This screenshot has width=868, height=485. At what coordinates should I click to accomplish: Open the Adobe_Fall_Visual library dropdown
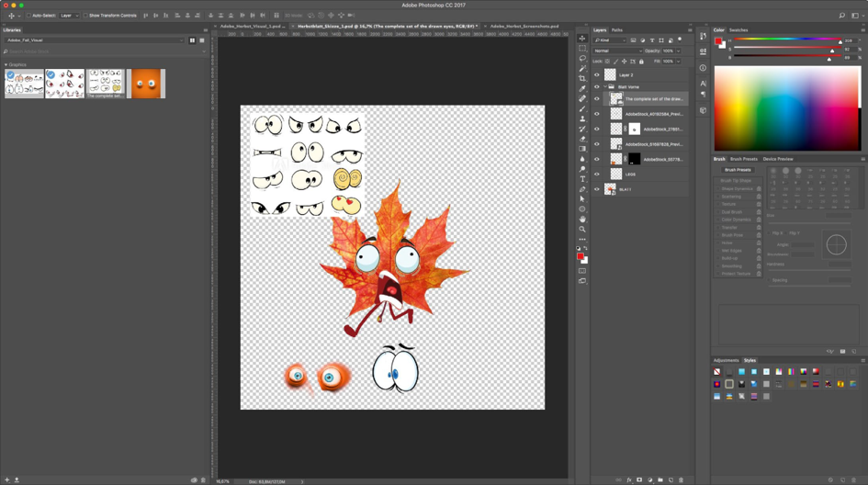[x=94, y=40]
